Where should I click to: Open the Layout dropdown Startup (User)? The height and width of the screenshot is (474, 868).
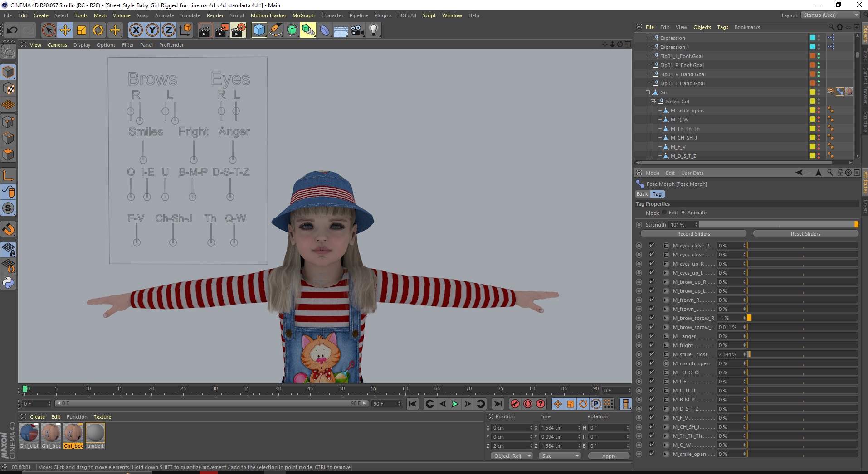click(830, 15)
